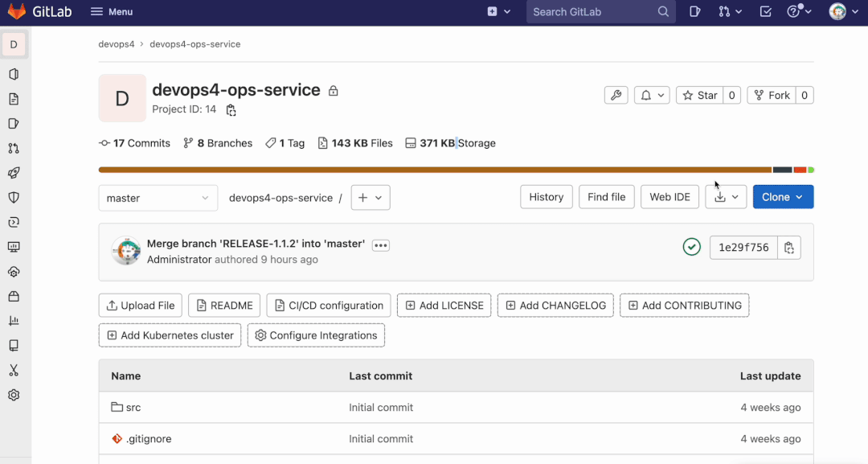The height and width of the screenshot is (464, 868).
Task: Click the fork count 0
Action: [805, 95]
